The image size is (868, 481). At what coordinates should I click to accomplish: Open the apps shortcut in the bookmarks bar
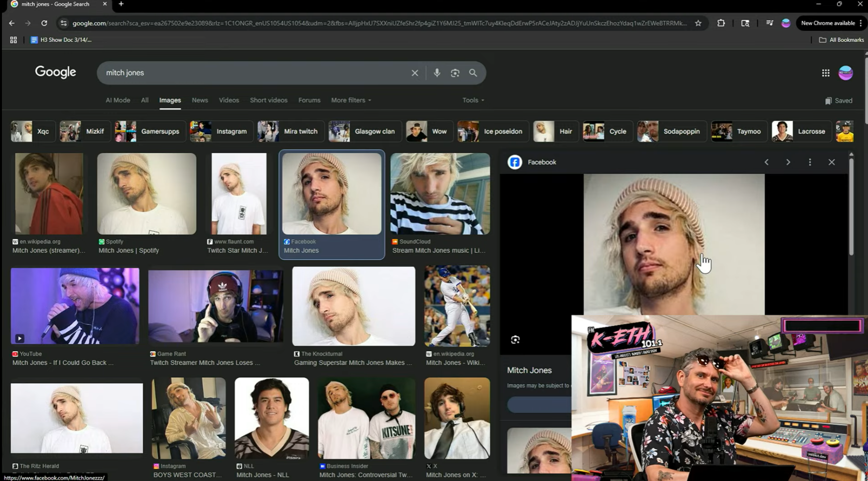tap(14, 40)
